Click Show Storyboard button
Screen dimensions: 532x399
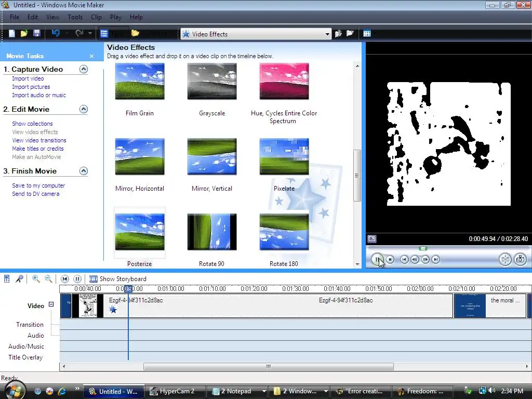[x=118, y=279]
